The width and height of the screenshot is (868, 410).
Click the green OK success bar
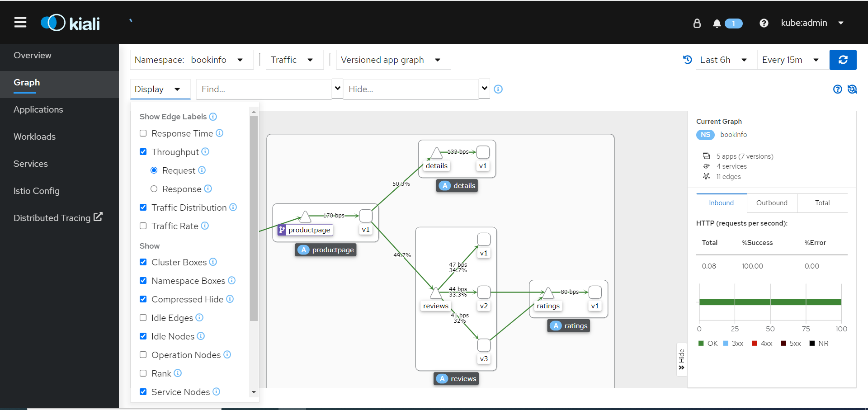point(770,302)
